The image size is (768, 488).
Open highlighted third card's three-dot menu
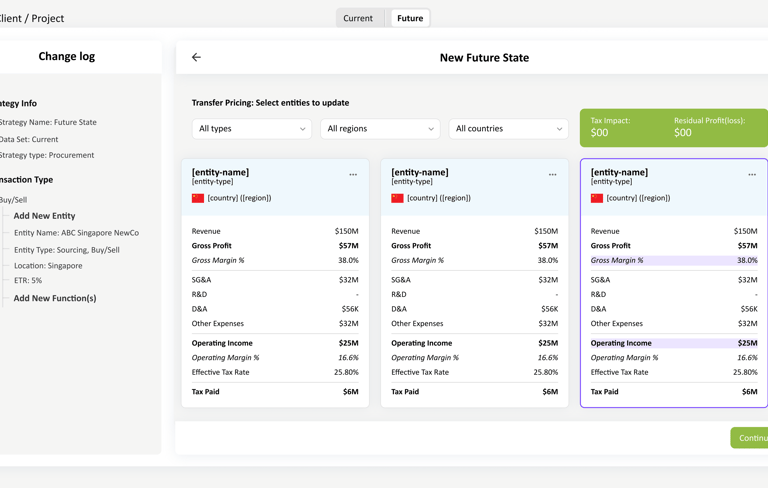click(752, 175)
